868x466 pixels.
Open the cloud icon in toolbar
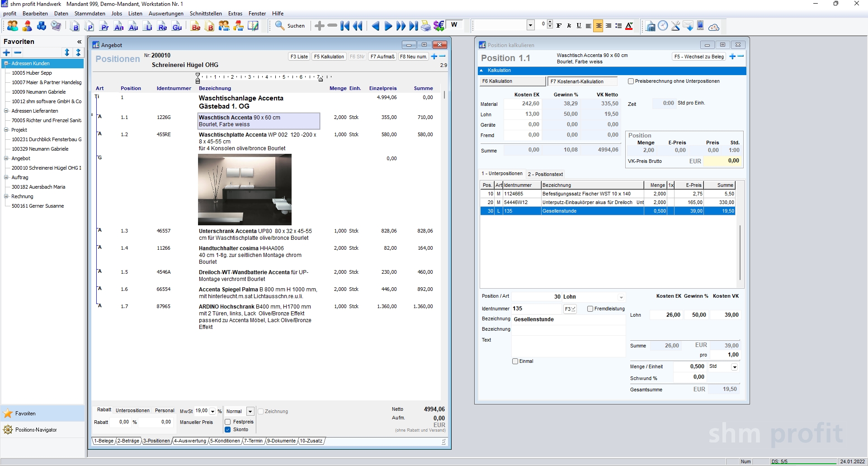pyautogui.click(x=714, y=26)
